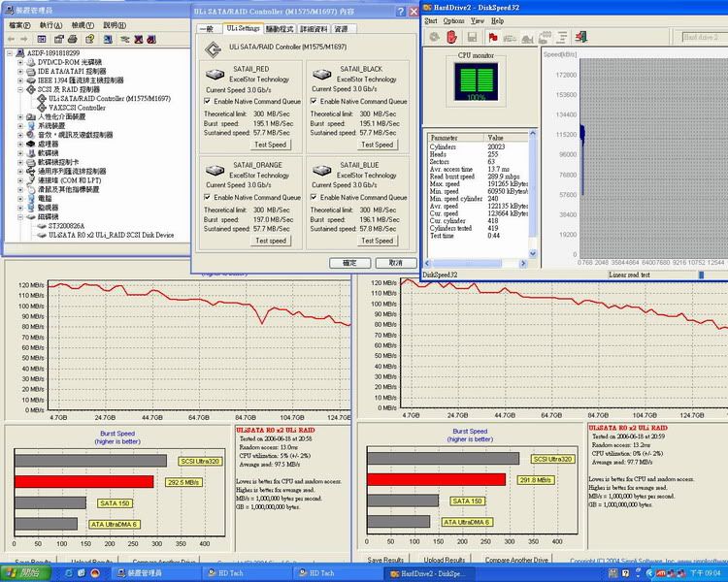Collapse the disk drives node above ST3200826A
This screenshot has width=728, height=582.
tap(20, 216)
